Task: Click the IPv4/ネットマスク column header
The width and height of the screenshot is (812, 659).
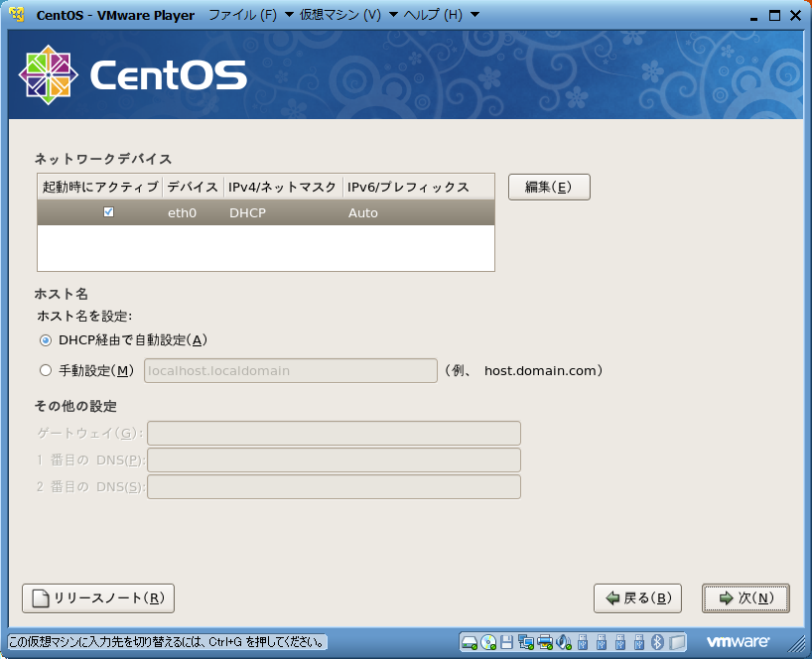Action: point(283,187)
